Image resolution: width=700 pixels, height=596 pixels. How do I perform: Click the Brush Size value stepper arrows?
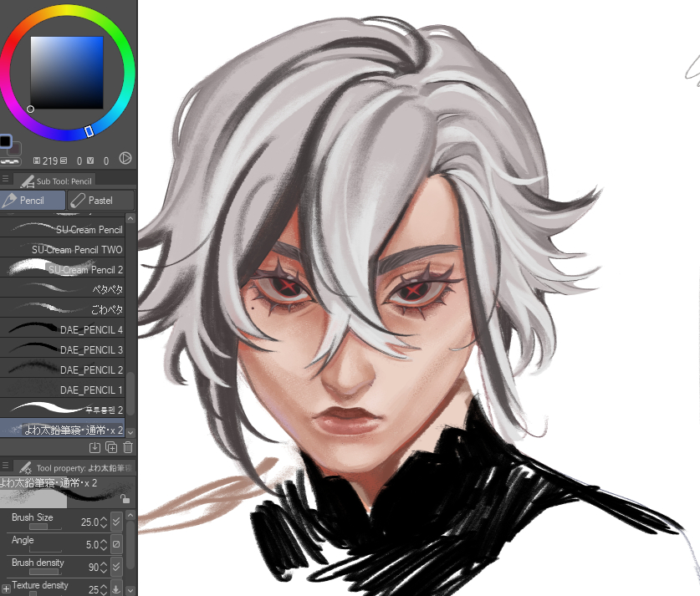click(x=104, y=522)
